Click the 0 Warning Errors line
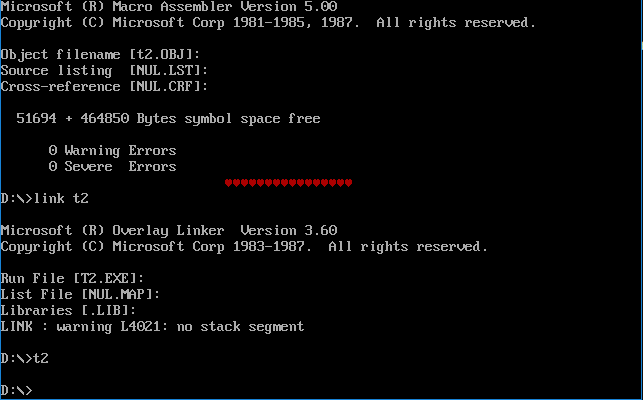Screen dimensions: 643x400 pyautogui.click(x=112, y=150)
